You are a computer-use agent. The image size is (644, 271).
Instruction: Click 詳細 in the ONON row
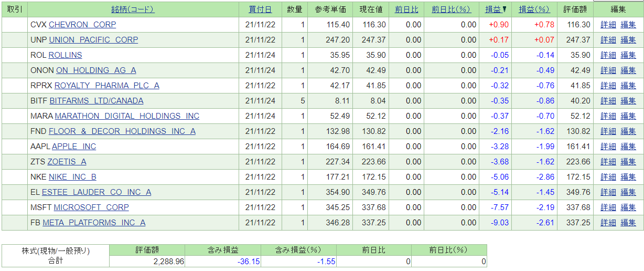pyautogui.click(x=608, y=70)
